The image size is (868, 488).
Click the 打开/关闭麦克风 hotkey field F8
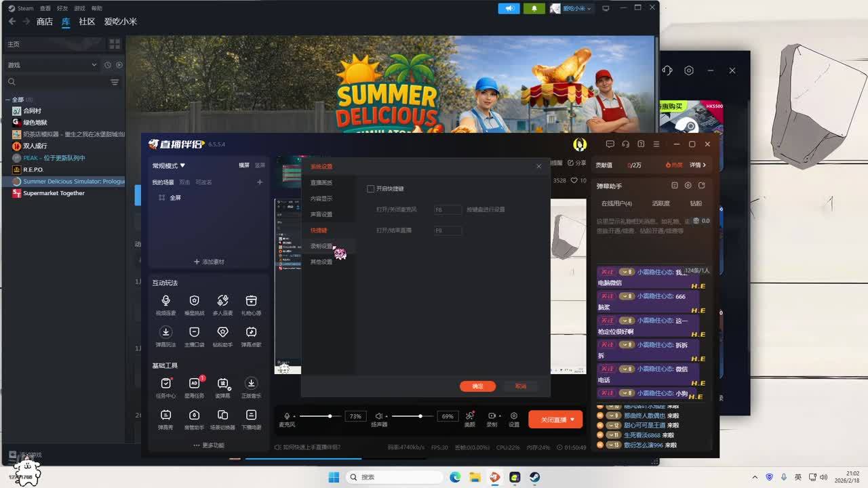point(448,210)
